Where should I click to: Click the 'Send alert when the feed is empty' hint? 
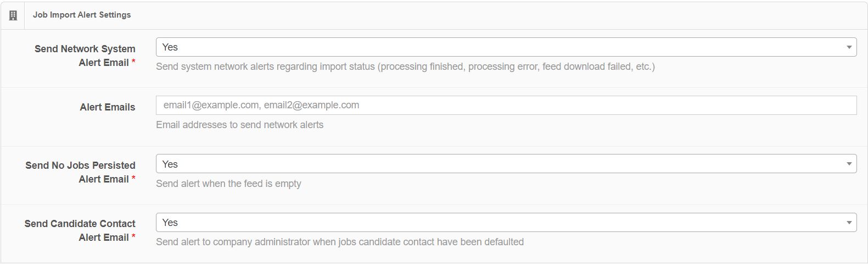click(228, 184)
